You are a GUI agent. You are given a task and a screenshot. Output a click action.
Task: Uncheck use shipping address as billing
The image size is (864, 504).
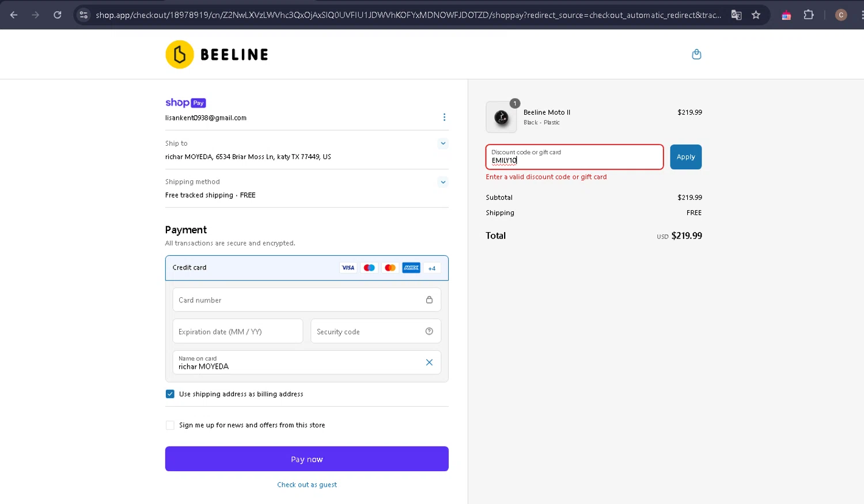tap(170, 394)
